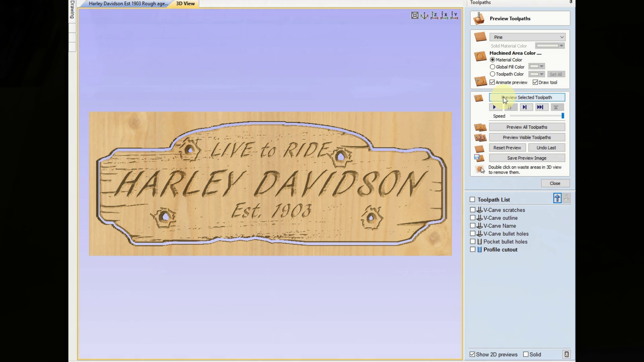Check the Toolpath List select-all checkbox
644x362 pixels.
point(472,199)
